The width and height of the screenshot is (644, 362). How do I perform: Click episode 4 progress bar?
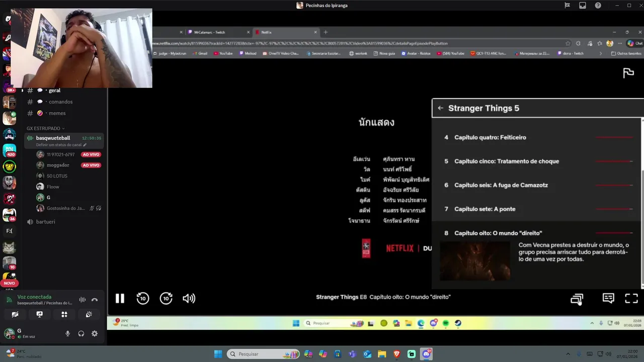click(614, 137)
